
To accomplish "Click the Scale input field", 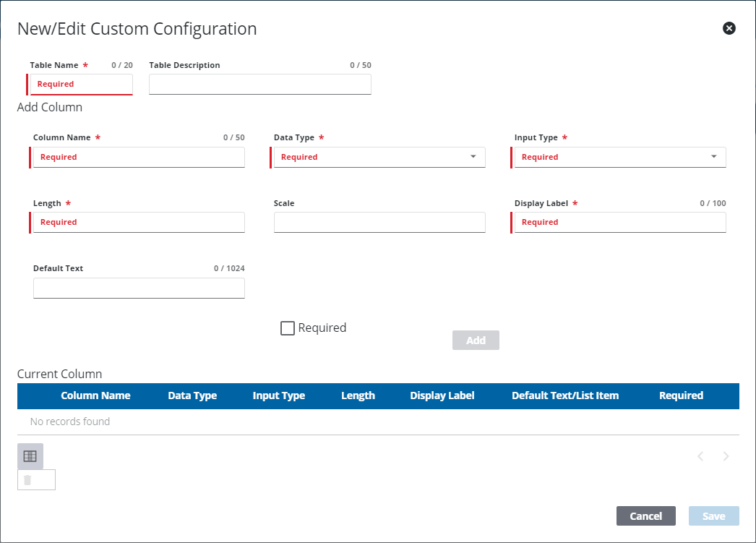I will pos(379,222).
